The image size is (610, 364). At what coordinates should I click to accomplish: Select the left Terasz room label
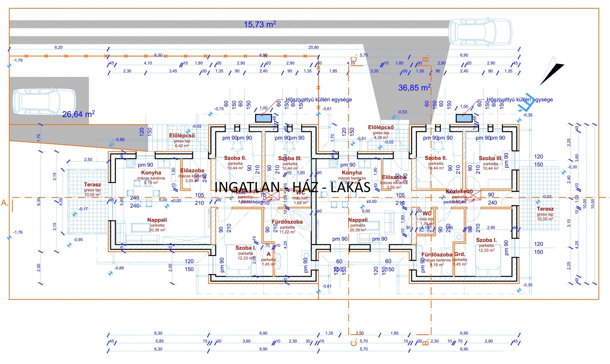coord(92,185)
